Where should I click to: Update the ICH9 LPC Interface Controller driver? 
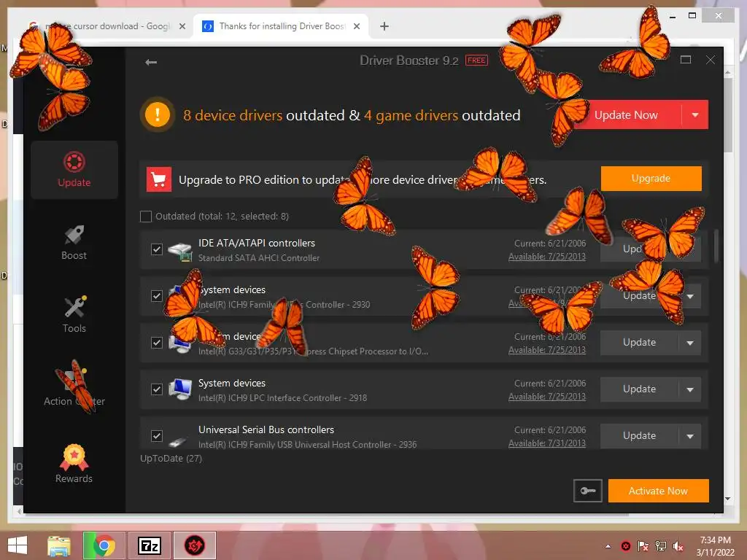[x=639, y=389]
